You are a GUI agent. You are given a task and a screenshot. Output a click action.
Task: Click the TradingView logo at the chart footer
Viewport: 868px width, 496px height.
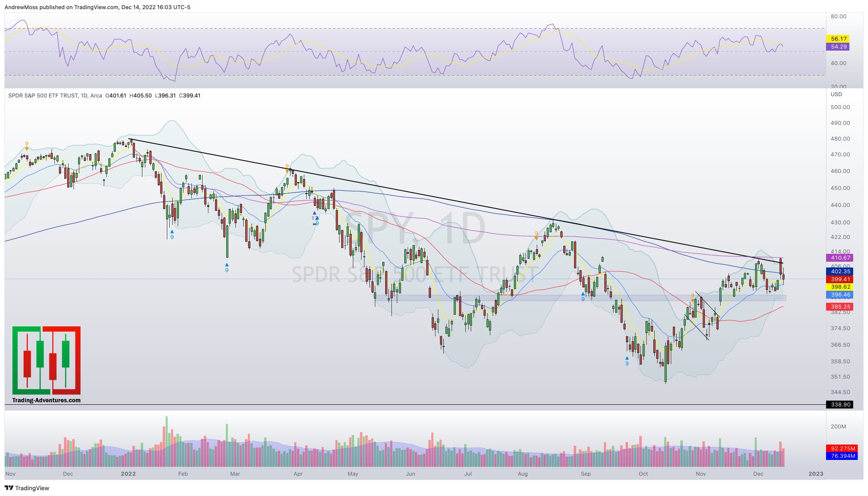(27, 488)
